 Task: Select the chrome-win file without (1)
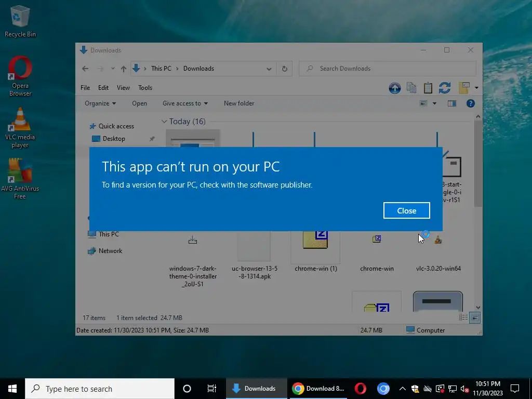pyautogui.click(x=377, y=253)
